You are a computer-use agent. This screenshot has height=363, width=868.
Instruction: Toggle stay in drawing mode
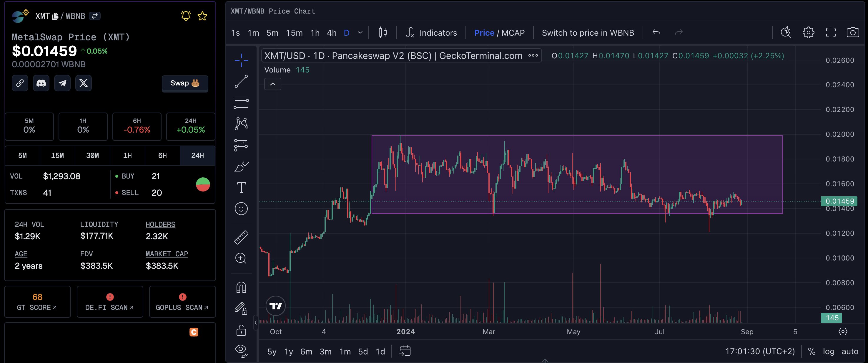pyautogui.click(x=241, y=308)
